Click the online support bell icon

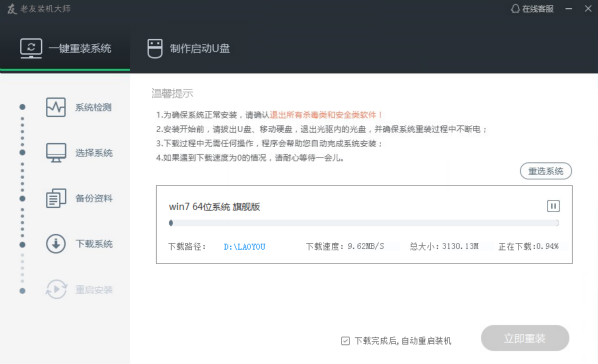515,9
